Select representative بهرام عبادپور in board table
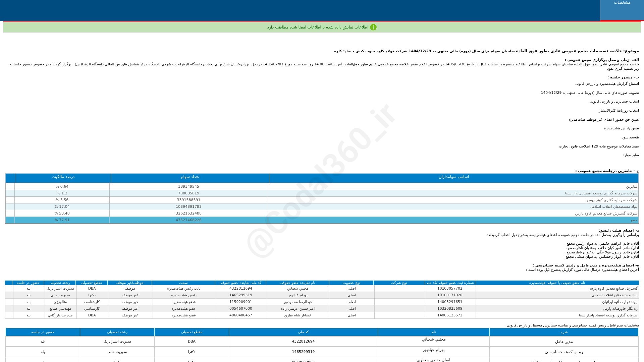The height and width of the screenshot is (362, 644). click(x=298, y=295)
